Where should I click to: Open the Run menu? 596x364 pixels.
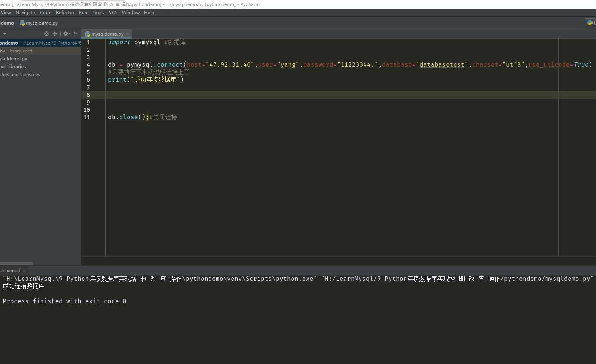[83, 13]
